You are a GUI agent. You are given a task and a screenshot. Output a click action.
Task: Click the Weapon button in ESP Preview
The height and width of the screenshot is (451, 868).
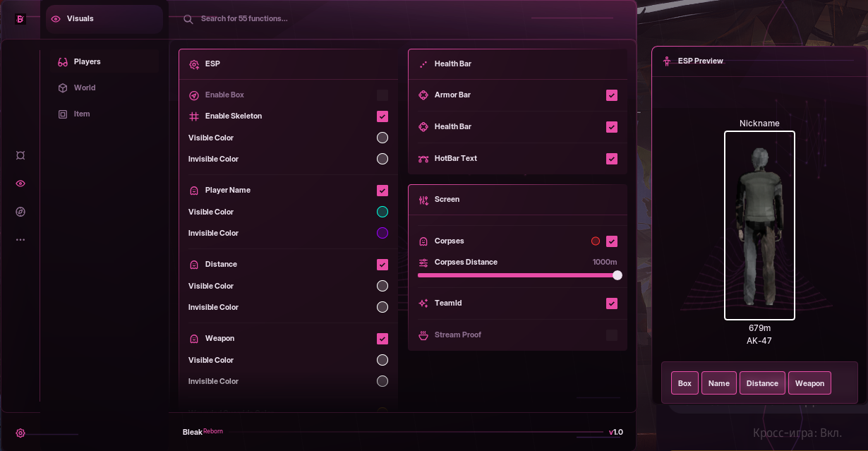pos(809,383)
